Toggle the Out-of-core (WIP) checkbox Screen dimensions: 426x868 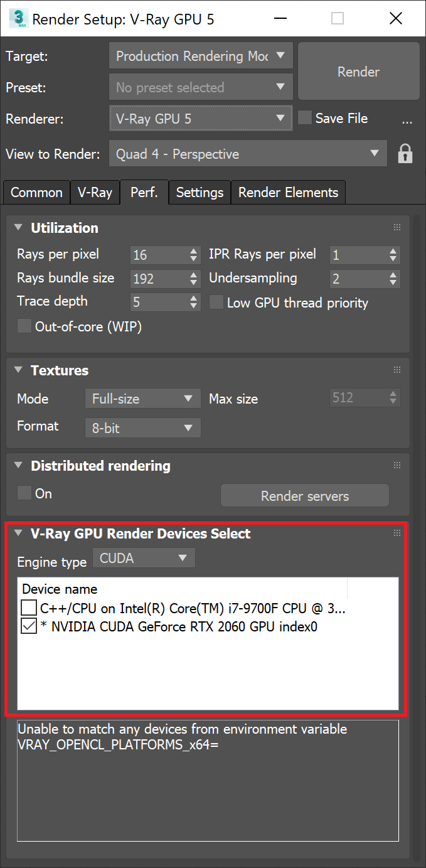click(x=24, y=326)
